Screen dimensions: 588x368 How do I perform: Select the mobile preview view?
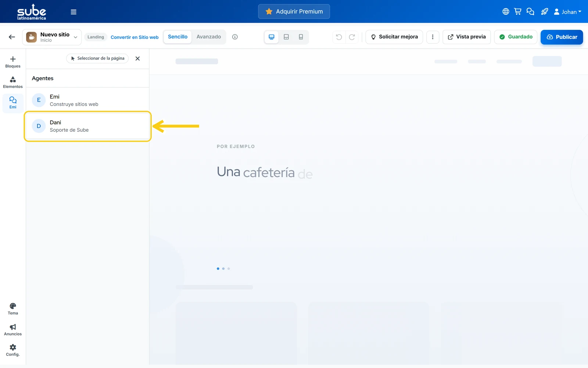tap(301, 37)
